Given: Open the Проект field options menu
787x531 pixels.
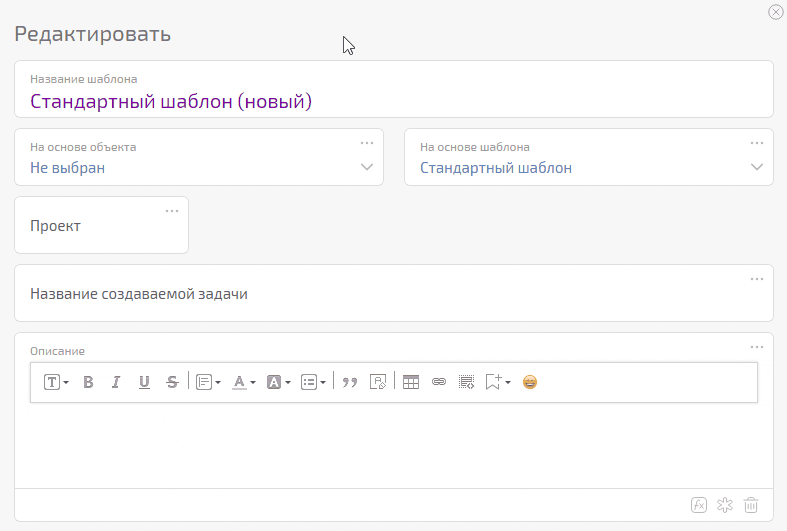Looking at the screenshot, I should pos(172,211).
